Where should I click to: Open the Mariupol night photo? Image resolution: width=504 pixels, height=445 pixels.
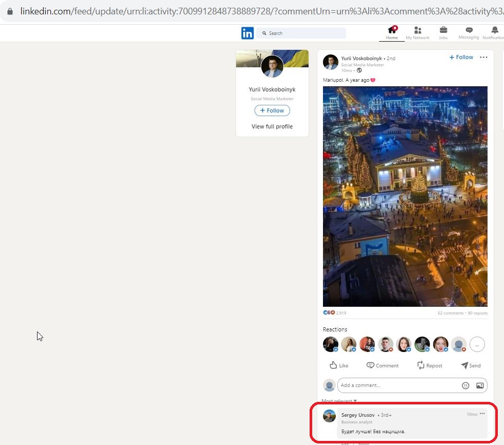tap(405, 196)
